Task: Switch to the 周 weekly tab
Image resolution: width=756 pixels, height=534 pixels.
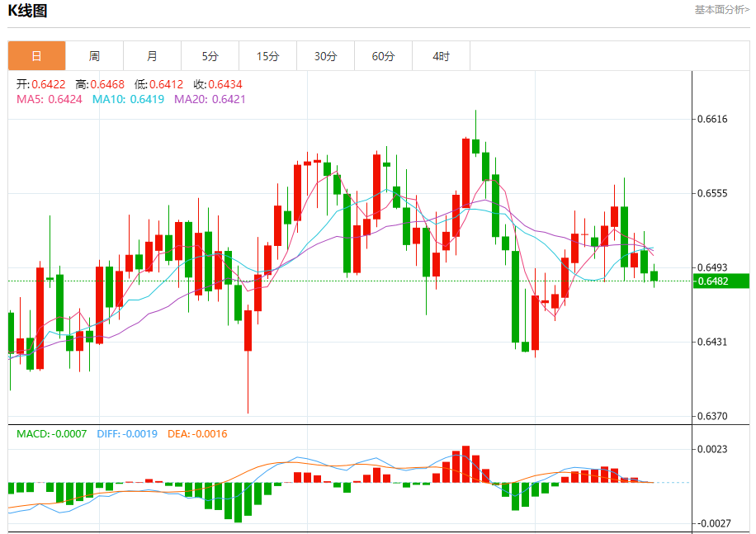Action: [94, 56]
